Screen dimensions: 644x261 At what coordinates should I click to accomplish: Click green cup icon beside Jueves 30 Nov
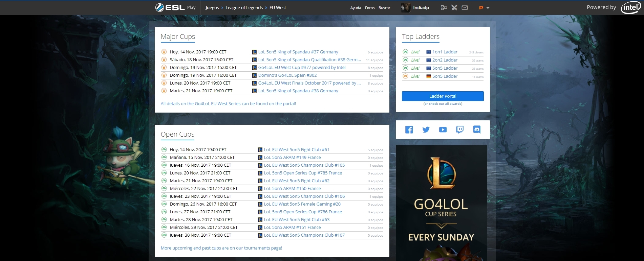[x=164, y=235]
